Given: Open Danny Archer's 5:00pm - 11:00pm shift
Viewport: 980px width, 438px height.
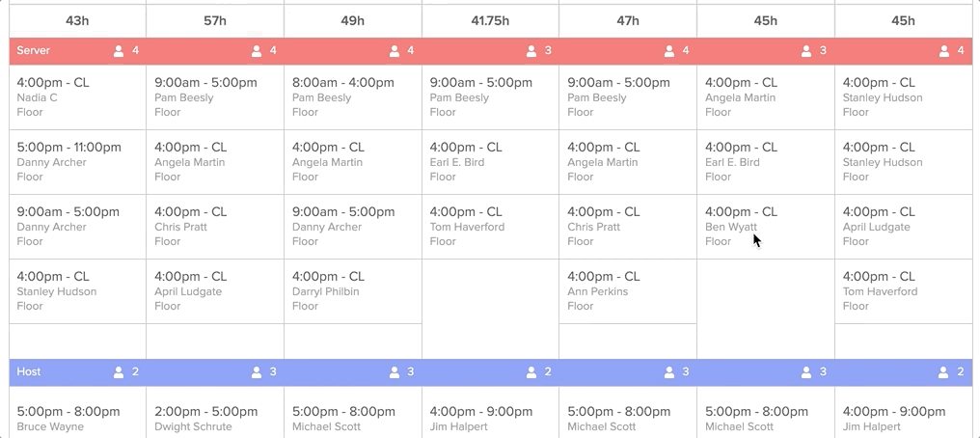Looking at the screenshot, I should point(77,162).
